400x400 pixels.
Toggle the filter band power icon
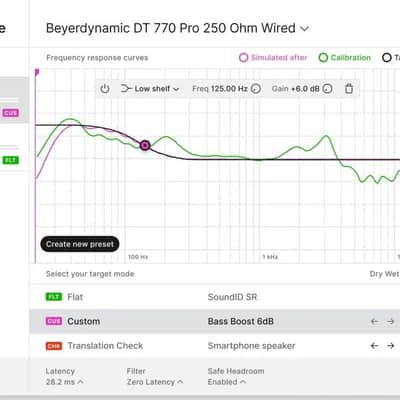click(105, 89)
